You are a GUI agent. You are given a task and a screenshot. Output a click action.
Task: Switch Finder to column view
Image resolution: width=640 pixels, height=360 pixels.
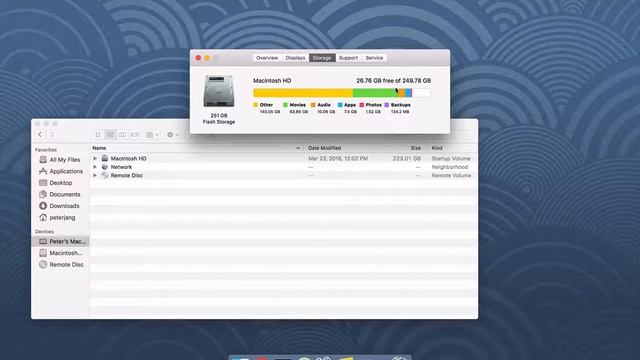(122, 135)
